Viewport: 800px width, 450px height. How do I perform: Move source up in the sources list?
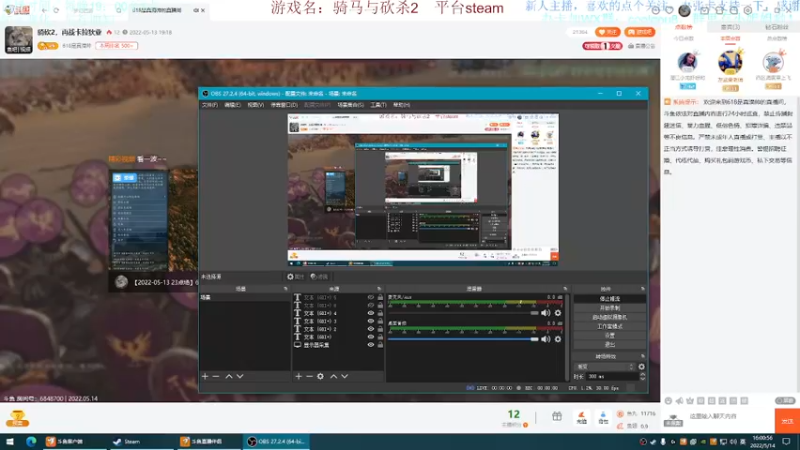pos(334,377)
